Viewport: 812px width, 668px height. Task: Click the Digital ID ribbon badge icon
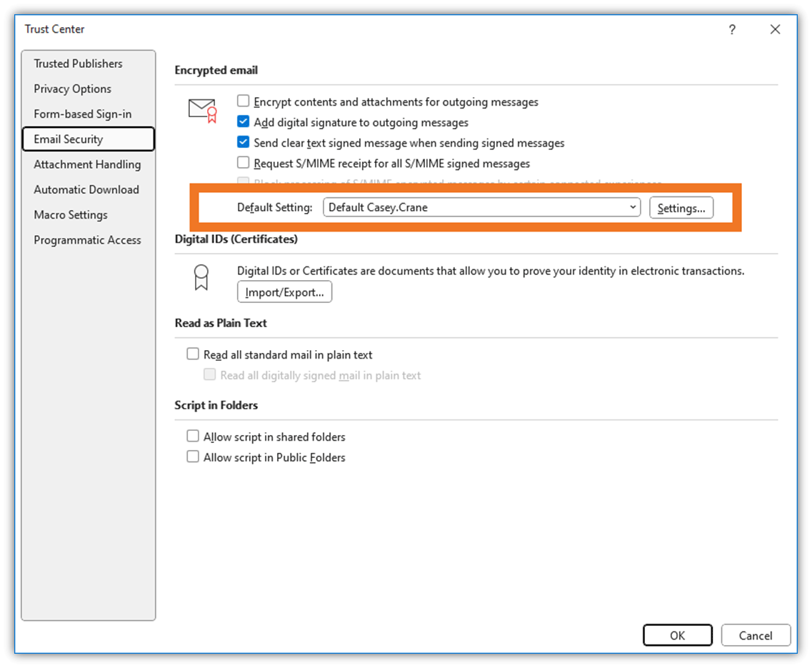click(x=201, y=278)
